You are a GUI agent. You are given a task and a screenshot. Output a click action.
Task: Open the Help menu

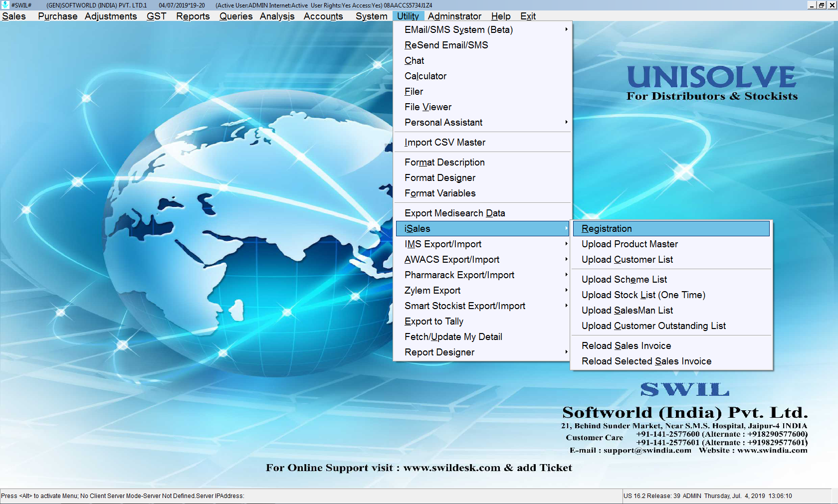click(x=501, y=16)
